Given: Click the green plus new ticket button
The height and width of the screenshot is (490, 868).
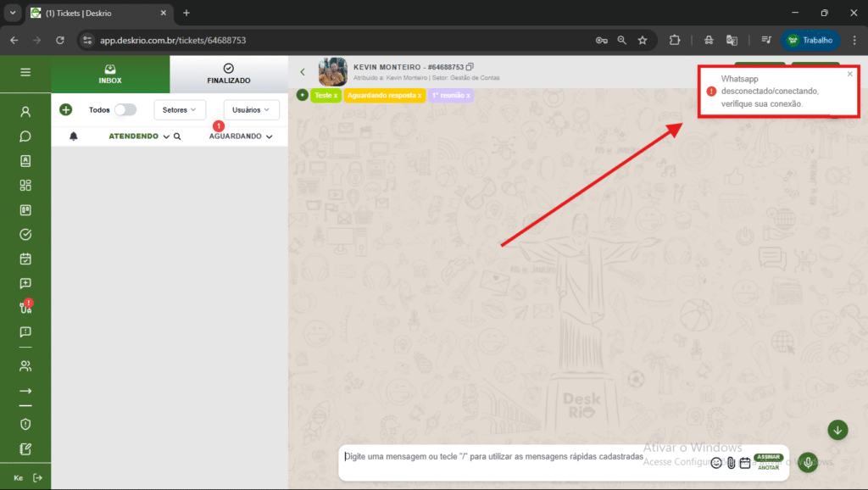Looking at the screenshot, I should coord(66,109).
